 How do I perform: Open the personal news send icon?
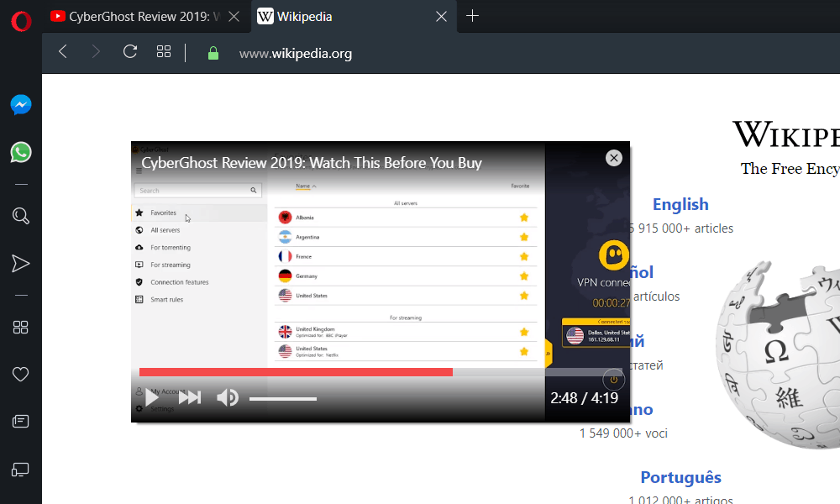pos(21,264)
